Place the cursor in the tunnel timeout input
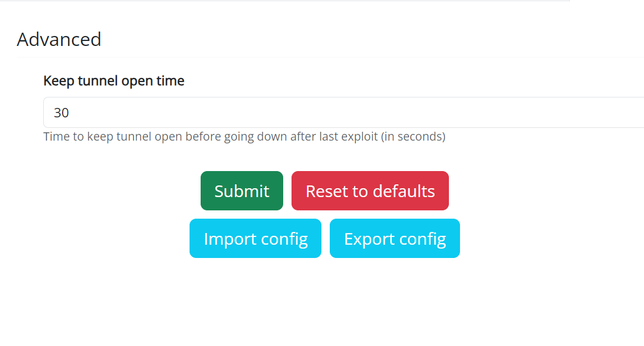This screenshot has width=644, height=346. 344,113
